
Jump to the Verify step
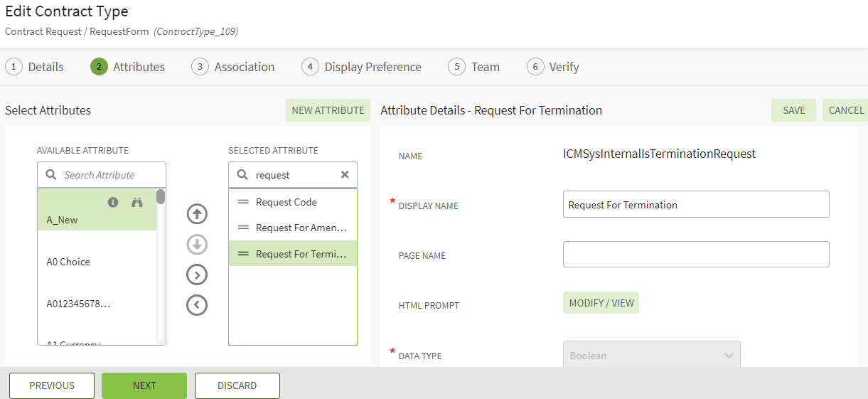[553, 67]
